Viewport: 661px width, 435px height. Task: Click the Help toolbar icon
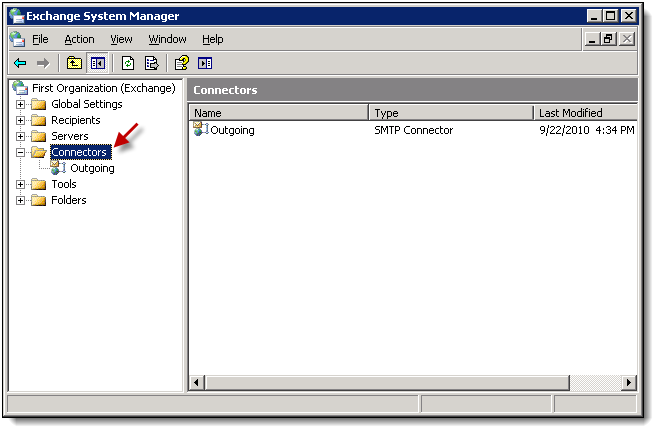(x=182, y=63)
